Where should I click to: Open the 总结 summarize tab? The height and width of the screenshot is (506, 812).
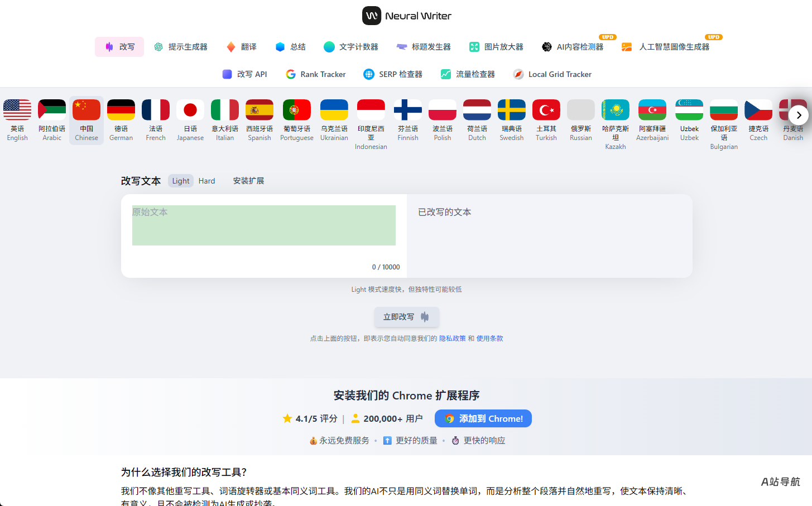pyautogui.click(x=291, y=47)
